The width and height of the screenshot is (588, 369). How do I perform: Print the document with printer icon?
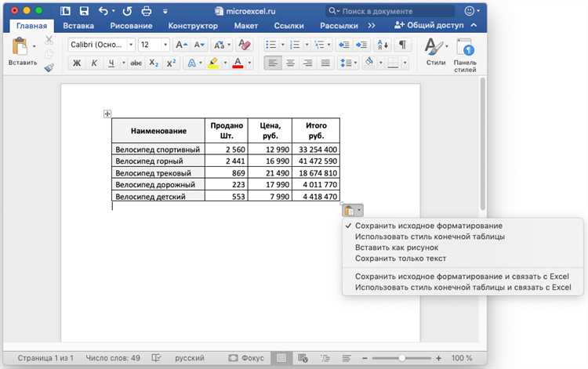tap(147, 11)
